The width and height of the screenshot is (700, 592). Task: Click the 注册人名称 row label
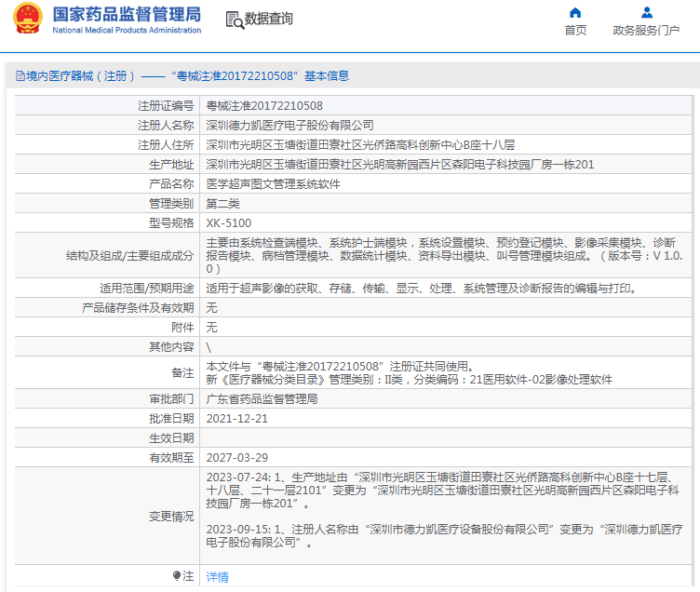click(166, 126)
